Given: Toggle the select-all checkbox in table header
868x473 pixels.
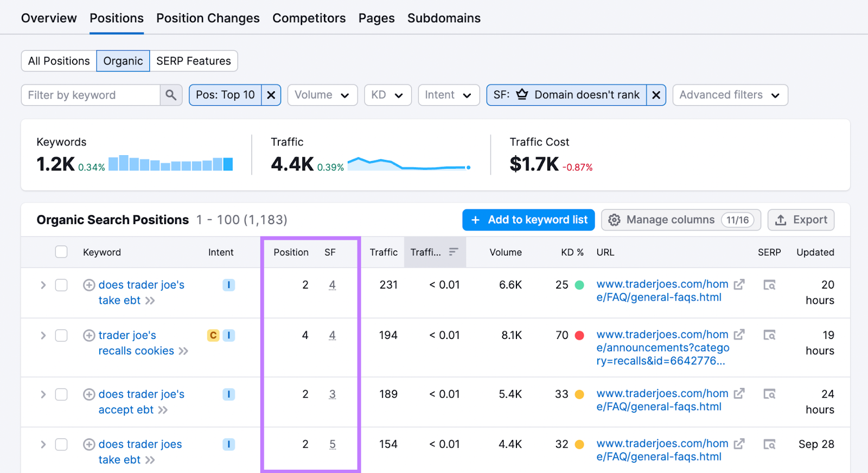Looking at the screenshot, I should coord(61,252).
